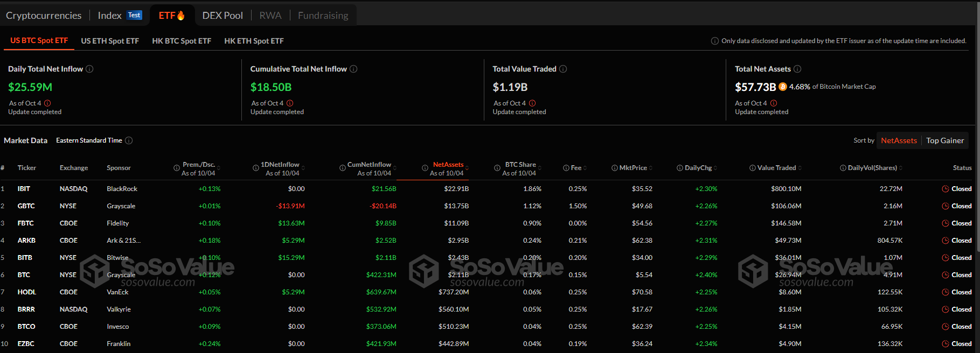Click info icon next to Cumulative Total Net Inflow
The width and height of the screenshot is (980, 353).
pos(354,69)
